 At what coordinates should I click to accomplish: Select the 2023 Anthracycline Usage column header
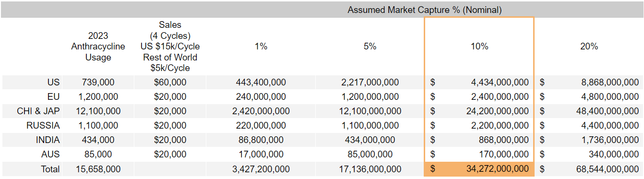pyautogui.click(x=98, y=47)
